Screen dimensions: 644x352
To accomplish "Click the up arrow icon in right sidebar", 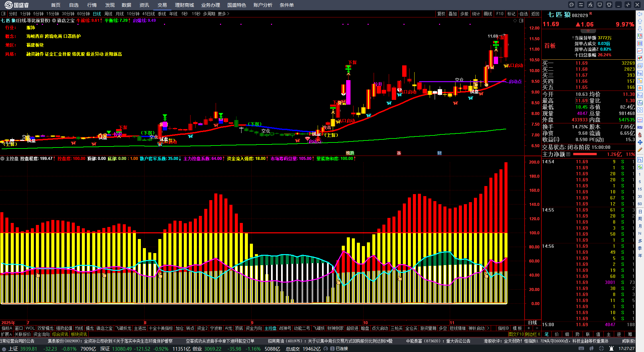I will 640,21.
